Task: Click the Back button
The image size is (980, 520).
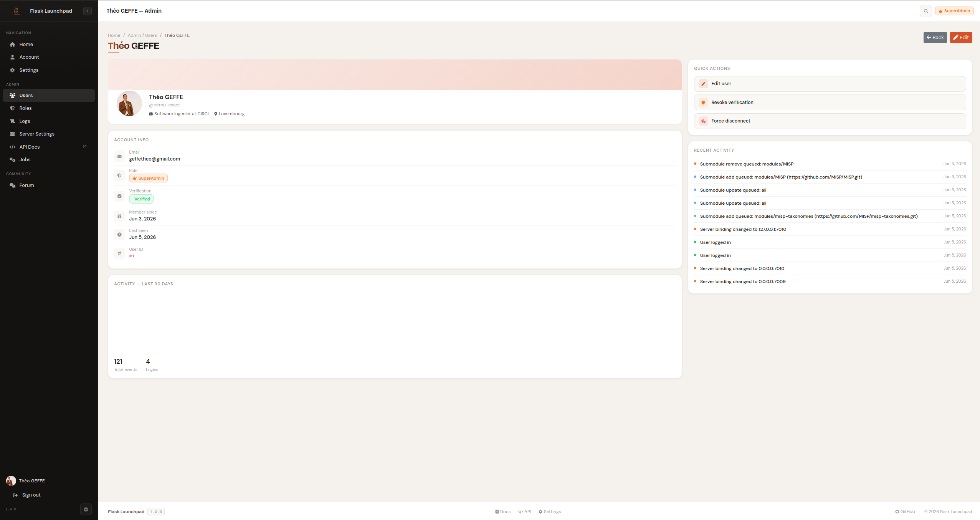Action: 935,38
